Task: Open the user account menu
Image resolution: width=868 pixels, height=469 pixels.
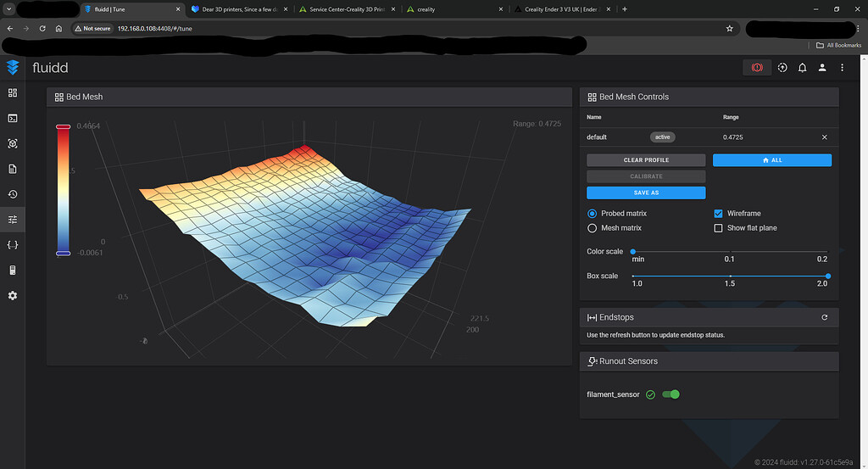Action: (x=821, y=68)
